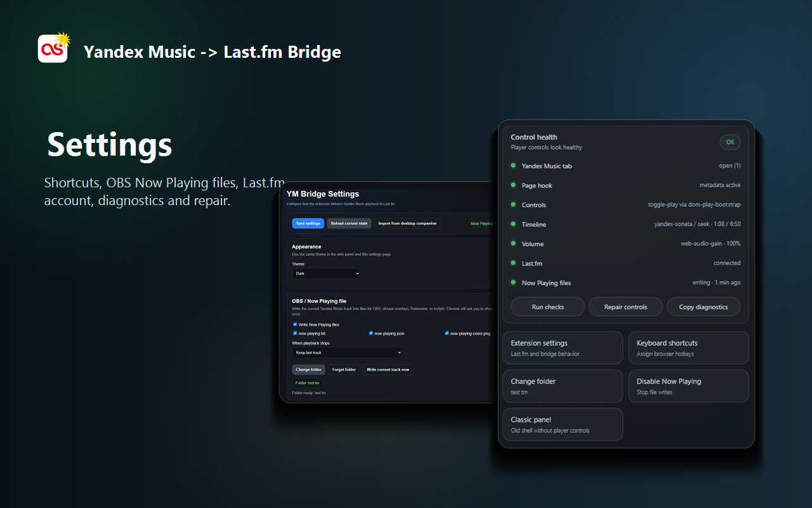Click the Last.fm bridge logo icon
Image resolution: width=812 pixels, height=508 pixels.
(53, 48)
